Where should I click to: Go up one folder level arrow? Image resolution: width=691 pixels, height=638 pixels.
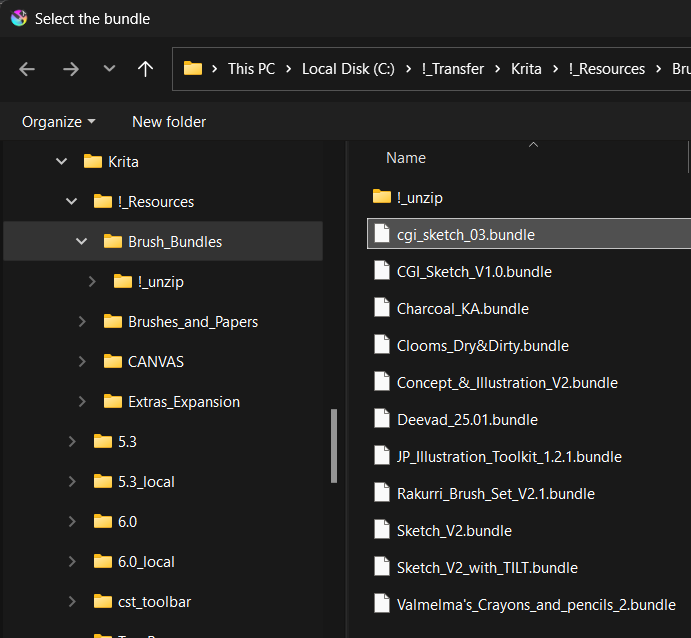tap(146, 69)
